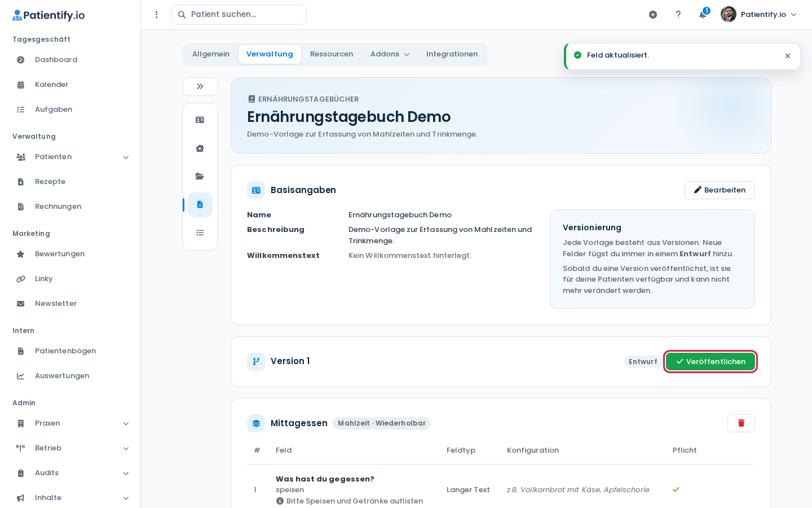The height and width of the screenshot is (508, 812).
Task: Select the Verwaltung tab
Action: pos(270,54)
